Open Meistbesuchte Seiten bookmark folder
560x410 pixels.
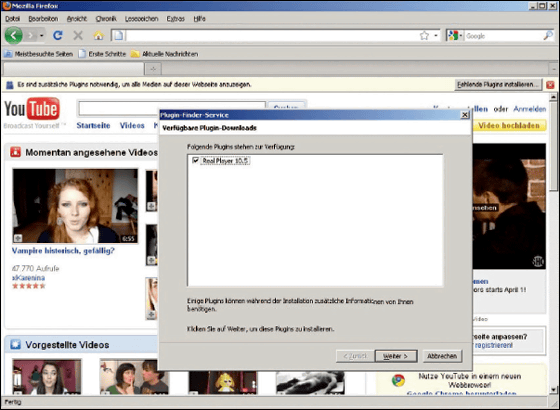(38, 54)
